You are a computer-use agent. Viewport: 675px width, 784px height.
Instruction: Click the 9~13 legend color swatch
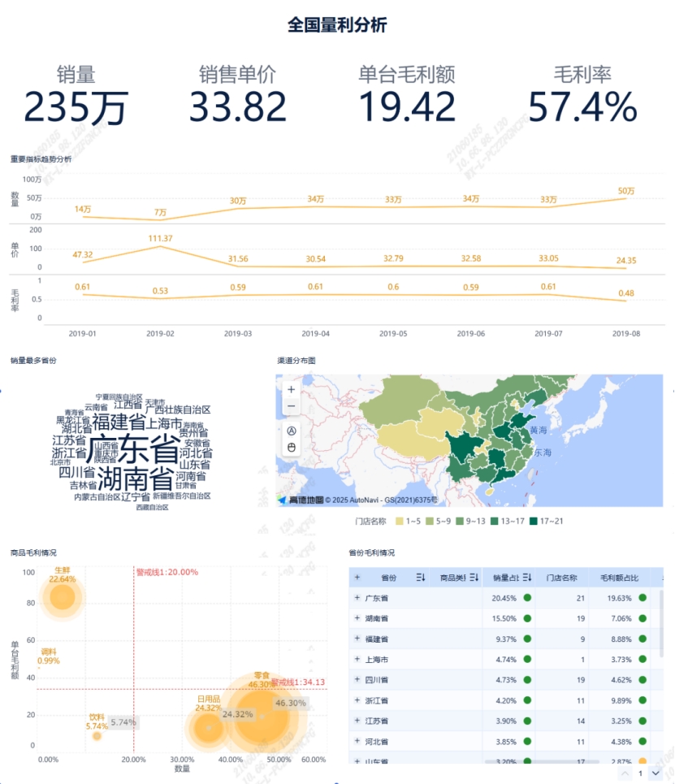point(460,521)
